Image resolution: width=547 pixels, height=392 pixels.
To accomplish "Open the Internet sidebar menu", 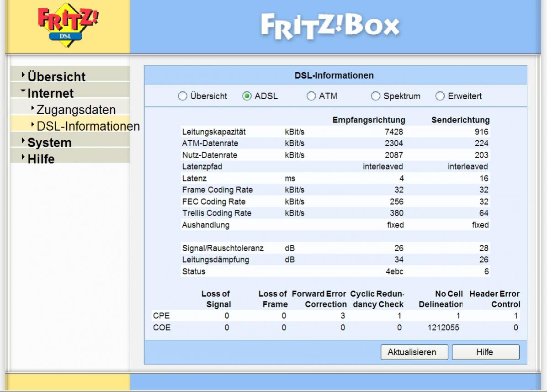I will click(51, 93).
